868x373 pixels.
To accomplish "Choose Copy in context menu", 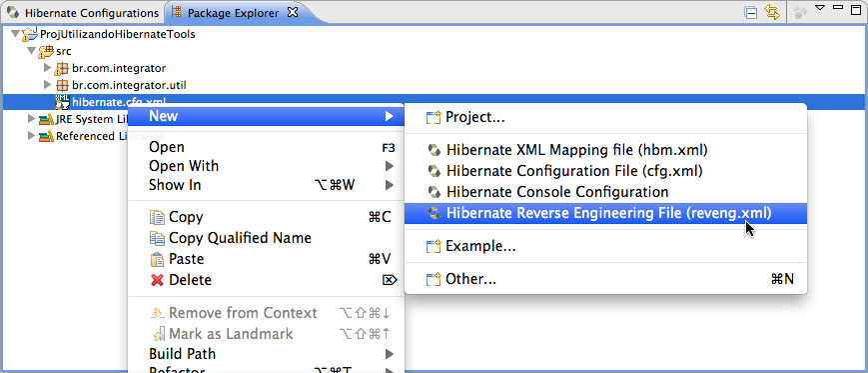I will click(x=267, y=217).
